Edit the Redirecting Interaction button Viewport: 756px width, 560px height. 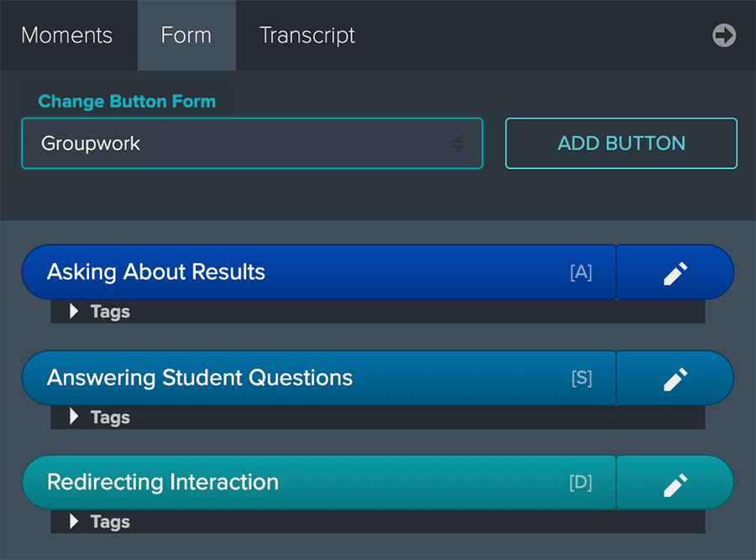675,483
